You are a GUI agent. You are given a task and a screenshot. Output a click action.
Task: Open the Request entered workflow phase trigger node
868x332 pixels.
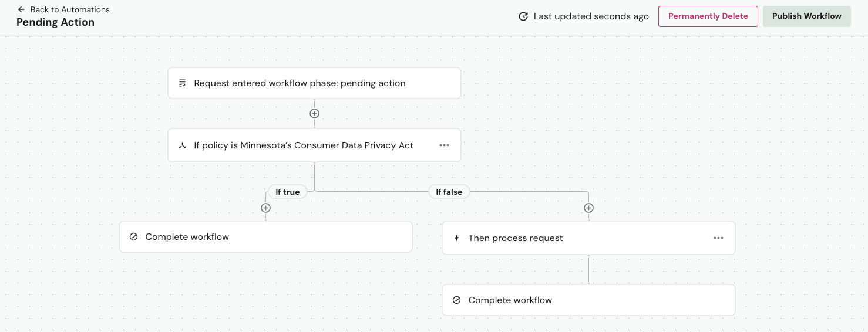314,83
